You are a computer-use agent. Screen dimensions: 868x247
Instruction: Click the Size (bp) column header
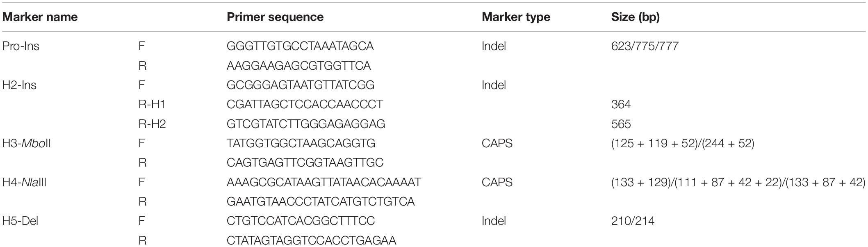tap(636, 17)
